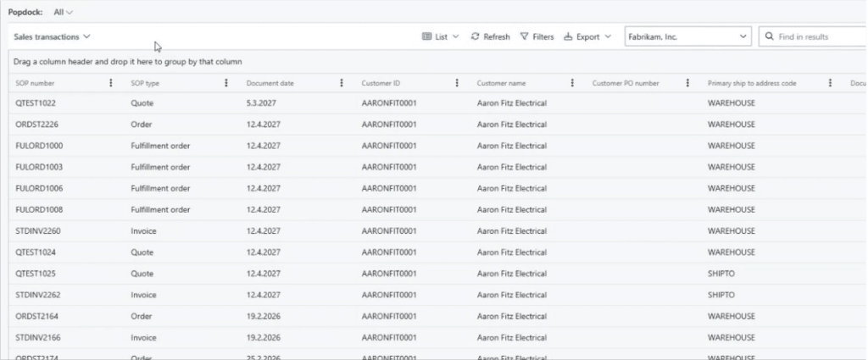Screen dimensions: 868x360
Task: Open the Primary ship to address code column menu
Action: click(830, 83)
